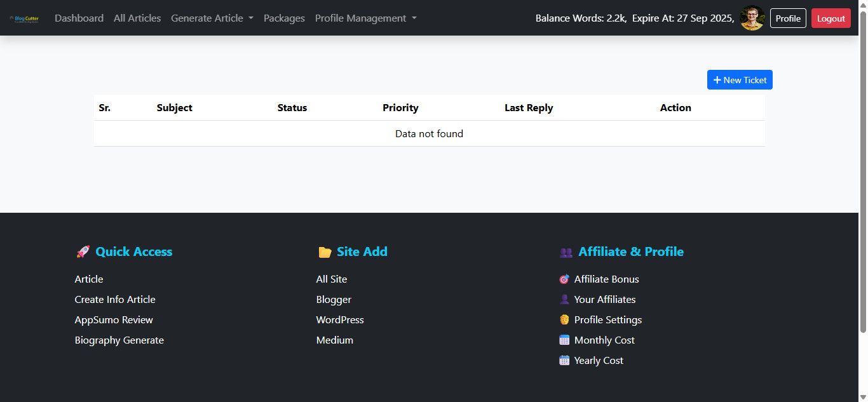Click the folder icon beside Site Add
The width and height of the screenshot is (868, 402).
click(325, 252)
